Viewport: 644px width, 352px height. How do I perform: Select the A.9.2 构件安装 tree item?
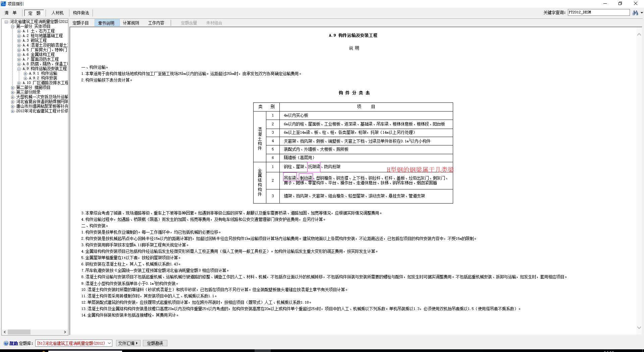point(43,78)
